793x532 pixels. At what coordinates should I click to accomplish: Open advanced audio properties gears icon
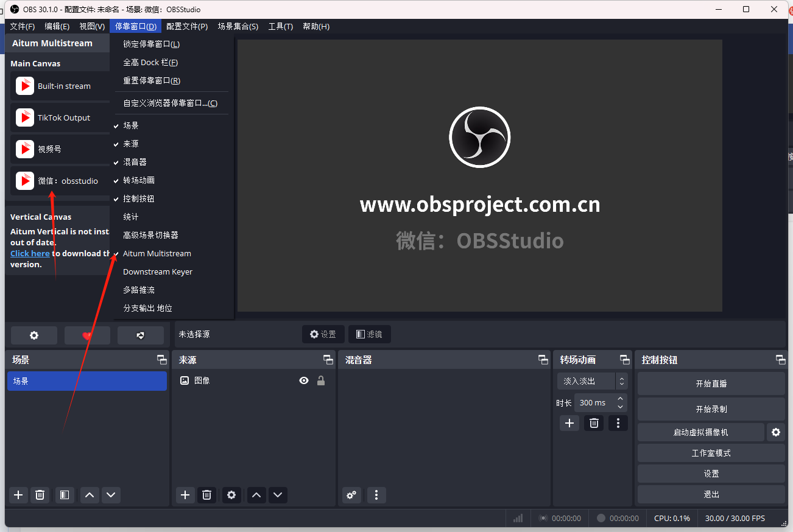pyautogui.click(x=351, y=495)
